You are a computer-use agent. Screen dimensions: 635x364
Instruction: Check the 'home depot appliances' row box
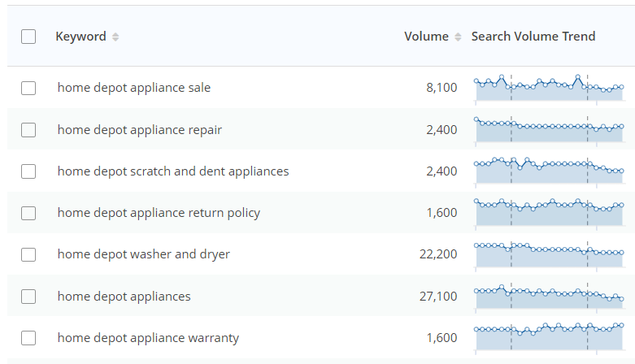point(28,297)
